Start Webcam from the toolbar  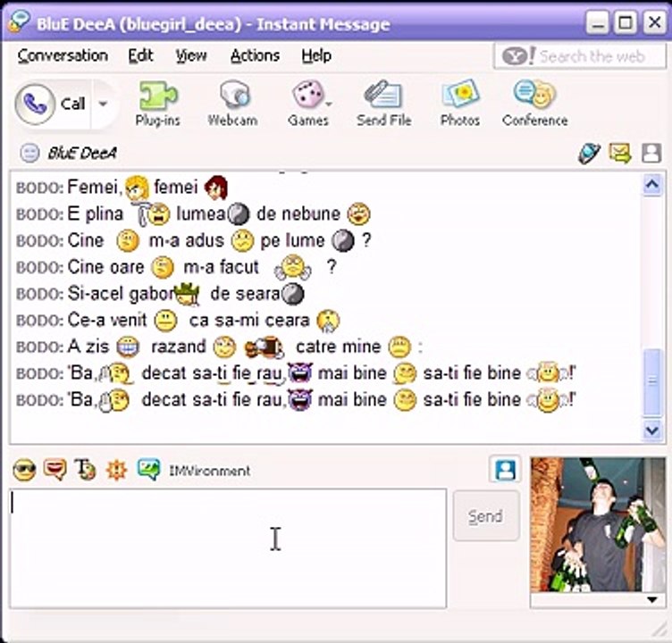point(232,104)
